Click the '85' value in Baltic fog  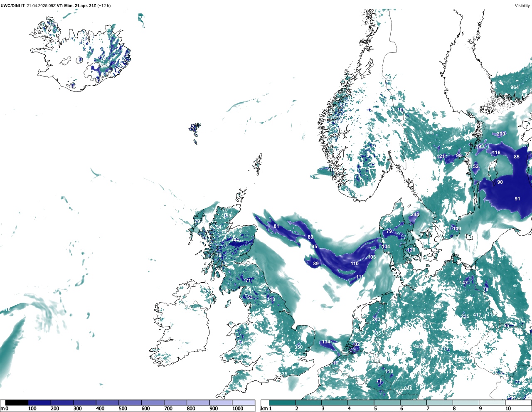point(517,157)
